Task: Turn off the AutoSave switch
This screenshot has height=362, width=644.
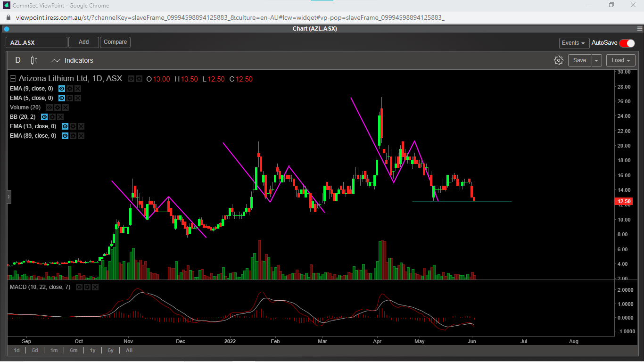Action: coord(627,43)
